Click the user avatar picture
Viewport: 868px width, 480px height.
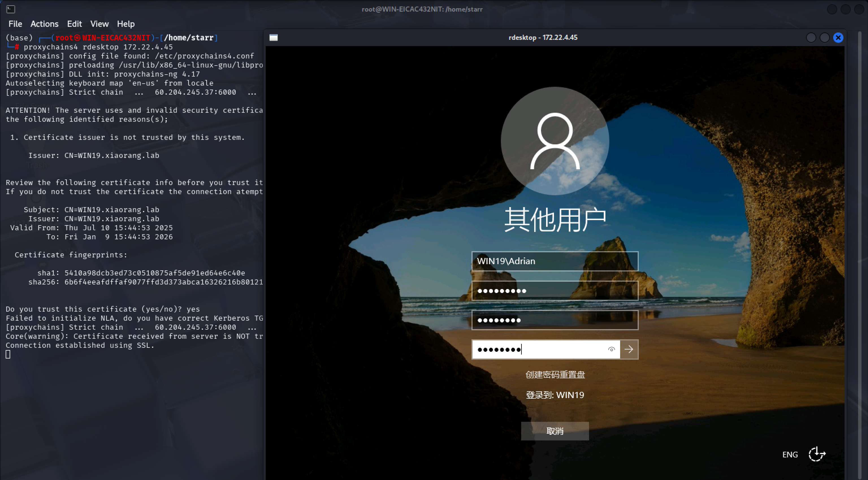tap(555, 141)
